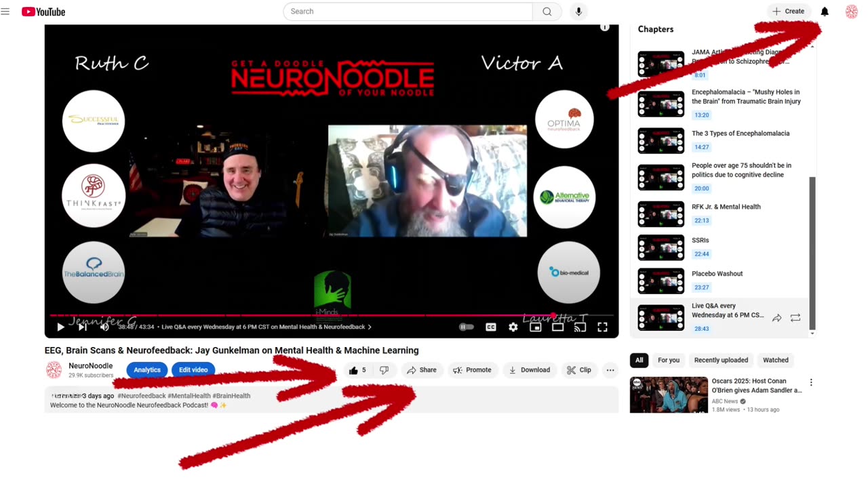Go to YouTube home via logo
This screenshot has height=488, width=868.
[x=43, y=12]
